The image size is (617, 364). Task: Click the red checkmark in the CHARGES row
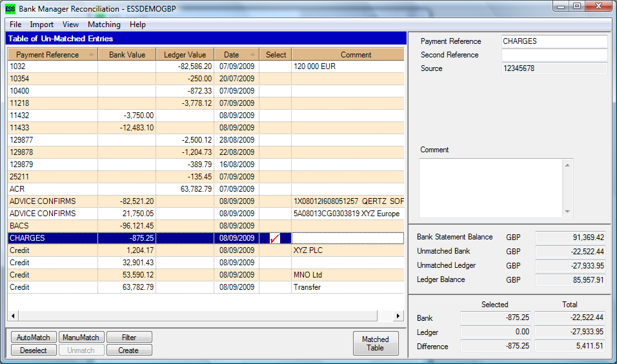pyautogui.click(x=275, y=239)
